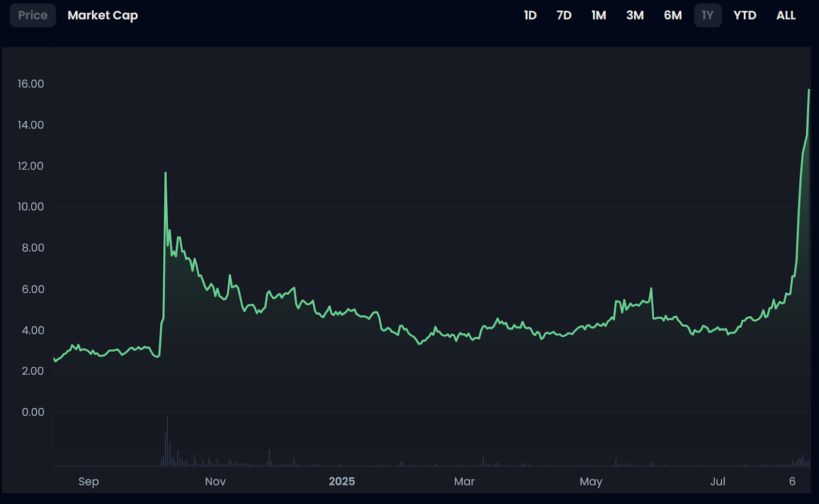Select the YTD time range
This screenshot has width=819, height=504.
(745, 15)
